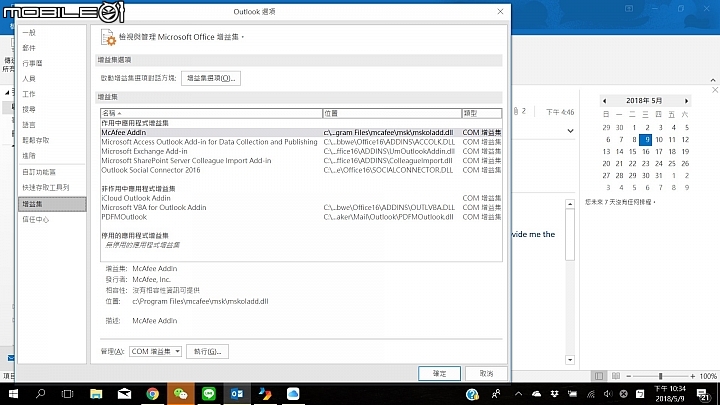Image resolution: width=720 pixels, height=405 pixels.
Task: Click zoom in plus in Outlook status bar
Action: pos(692,376)
